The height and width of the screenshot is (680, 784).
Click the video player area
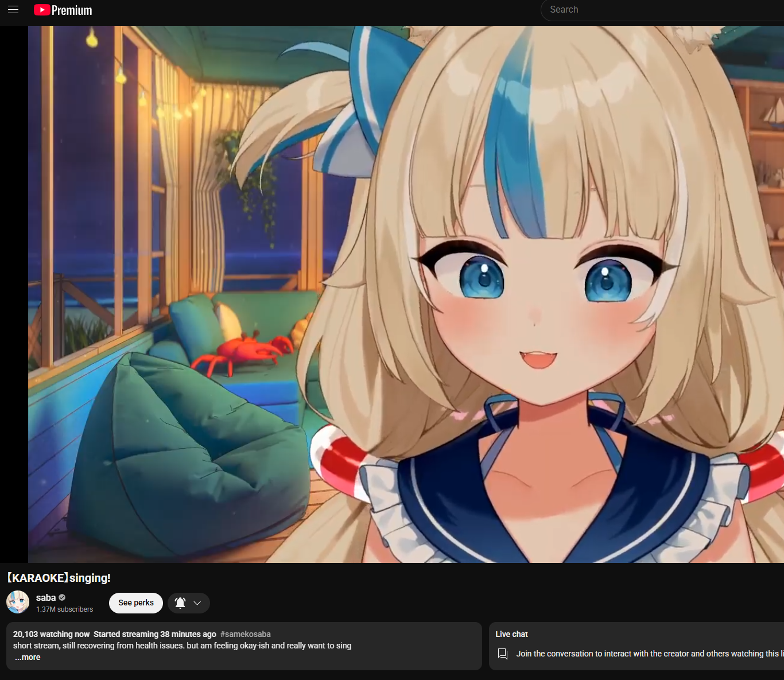pyautogui.click(x=406, y=294)
